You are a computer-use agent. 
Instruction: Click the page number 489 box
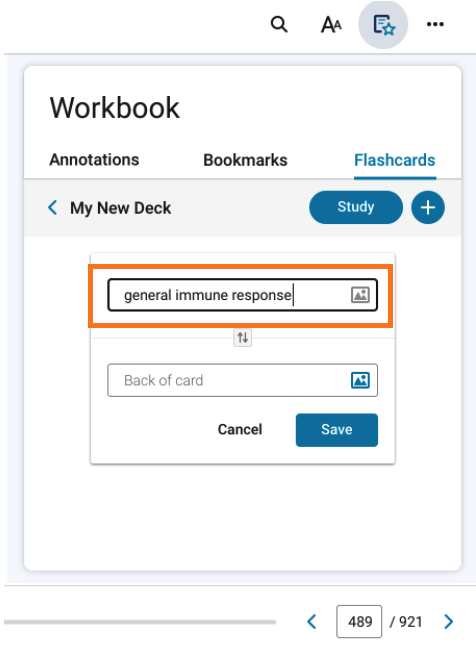coord(359,621)
